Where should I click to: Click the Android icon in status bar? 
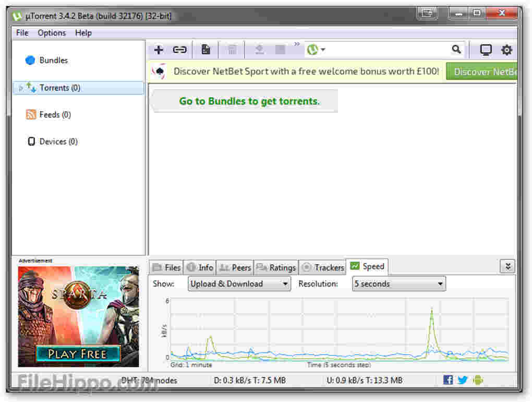pyautogui.click(x=478, y=380)
